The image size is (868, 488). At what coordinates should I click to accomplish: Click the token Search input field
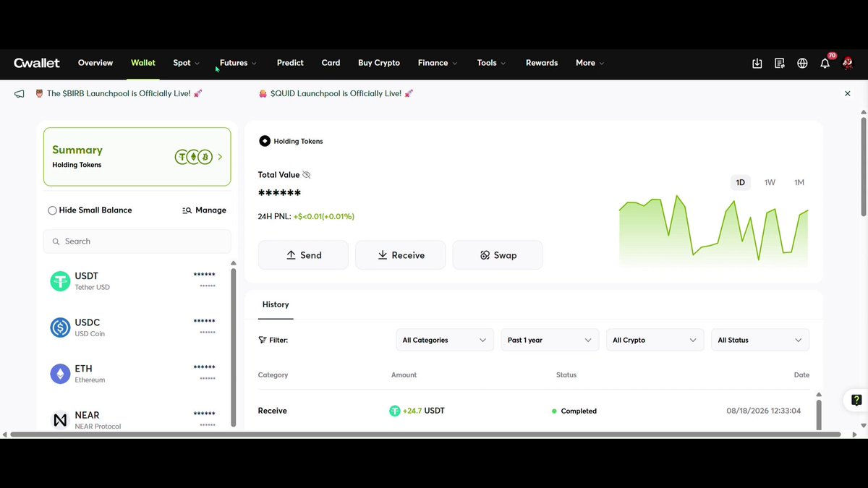click(137, 241)
